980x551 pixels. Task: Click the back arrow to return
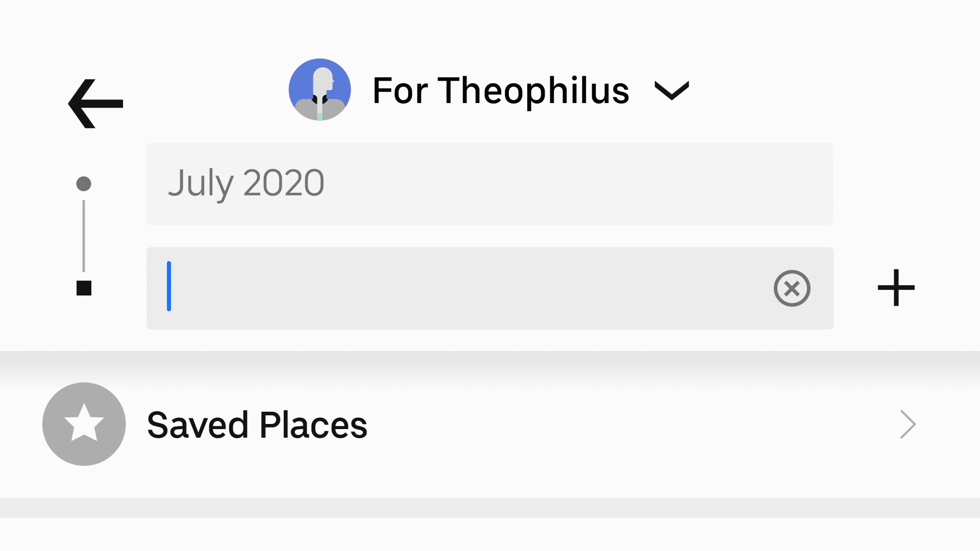[x=95, y=103]
